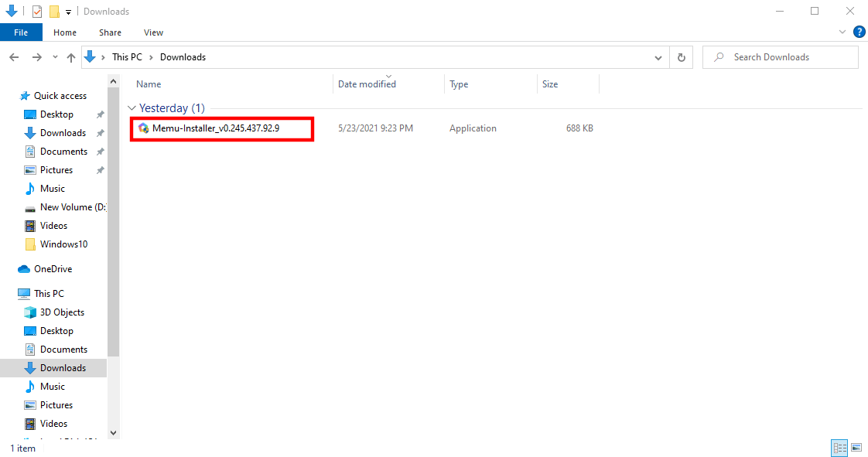Screen dimensions: 868x457
Task: Open the address bar history dropdown
Action: tap(658, 57)
